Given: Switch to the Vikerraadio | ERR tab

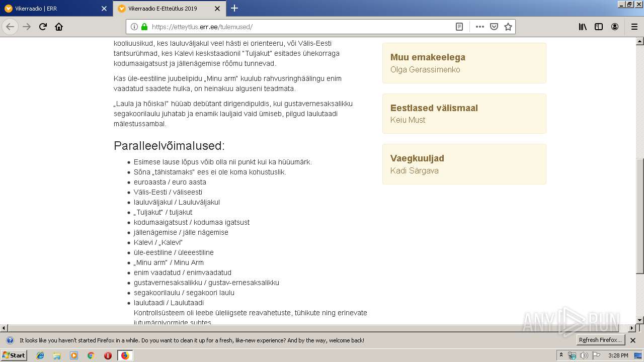Looking at the screenshot, I should (x=56, y=9).
